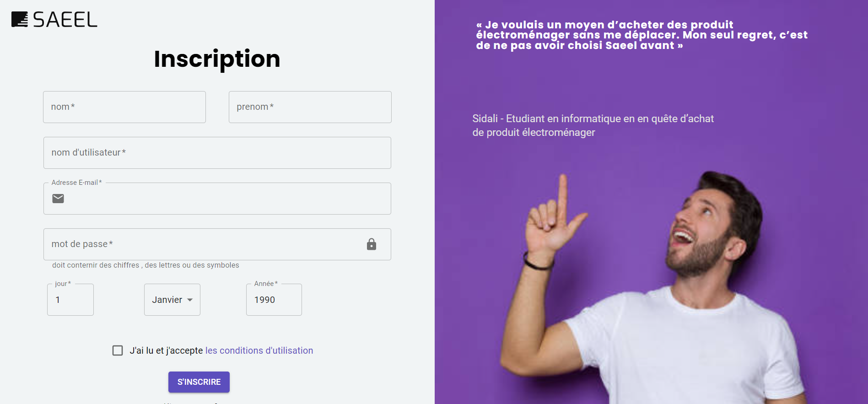Click the SAEEL logo icon
The width and height of the screenshot is (868, 404).
[20, 20]
